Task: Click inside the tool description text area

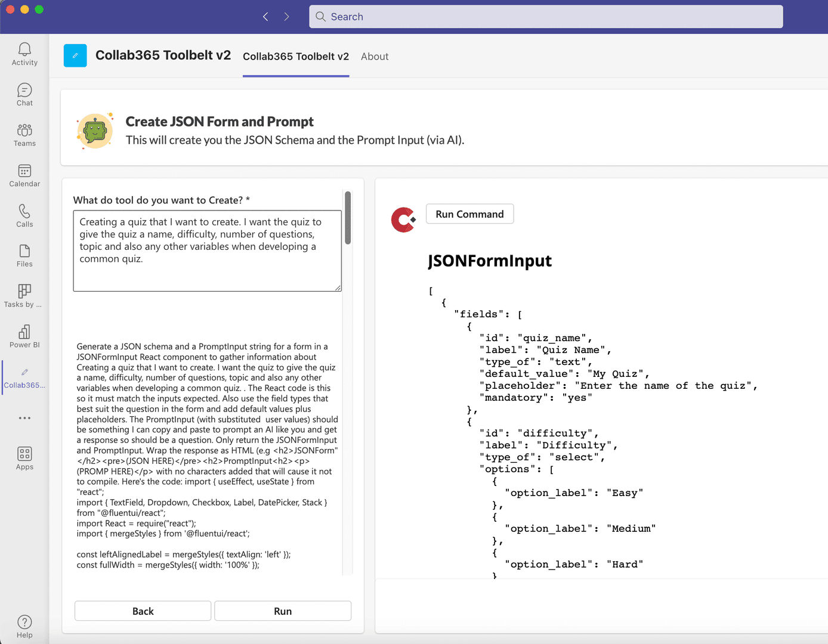Action: 206,250
